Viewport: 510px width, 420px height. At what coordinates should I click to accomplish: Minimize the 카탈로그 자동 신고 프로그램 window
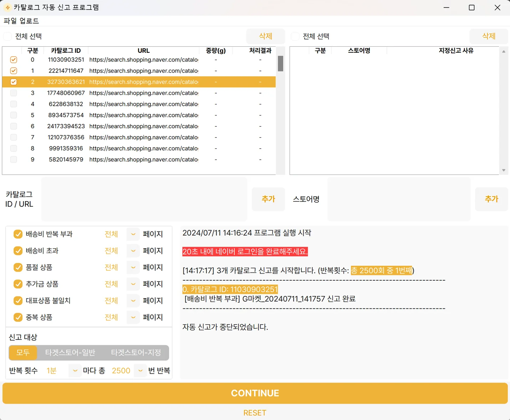click(446, 7)
